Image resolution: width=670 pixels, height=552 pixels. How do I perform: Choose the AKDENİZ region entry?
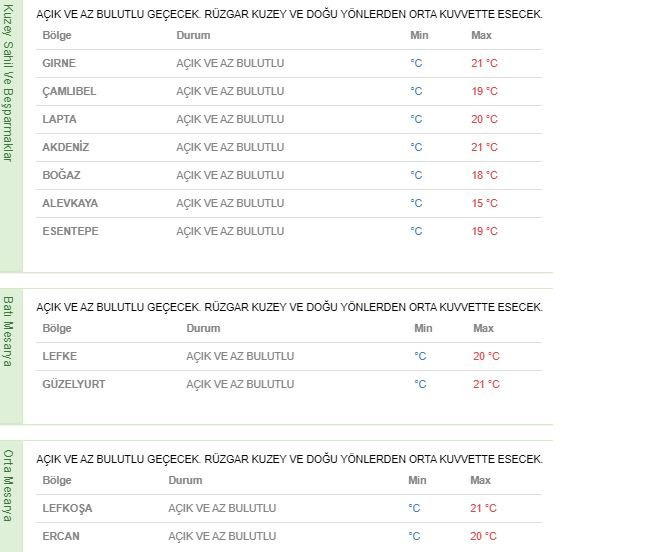[x=66, y=147]
